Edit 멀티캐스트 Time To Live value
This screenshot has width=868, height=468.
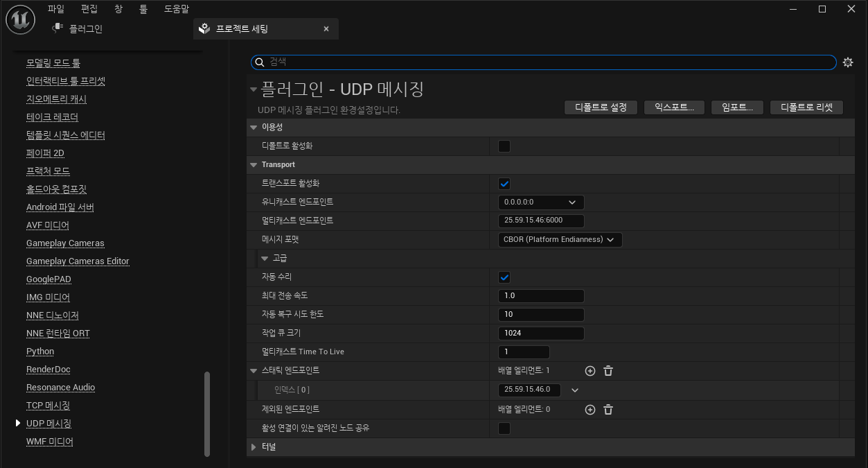click(524, 352)
